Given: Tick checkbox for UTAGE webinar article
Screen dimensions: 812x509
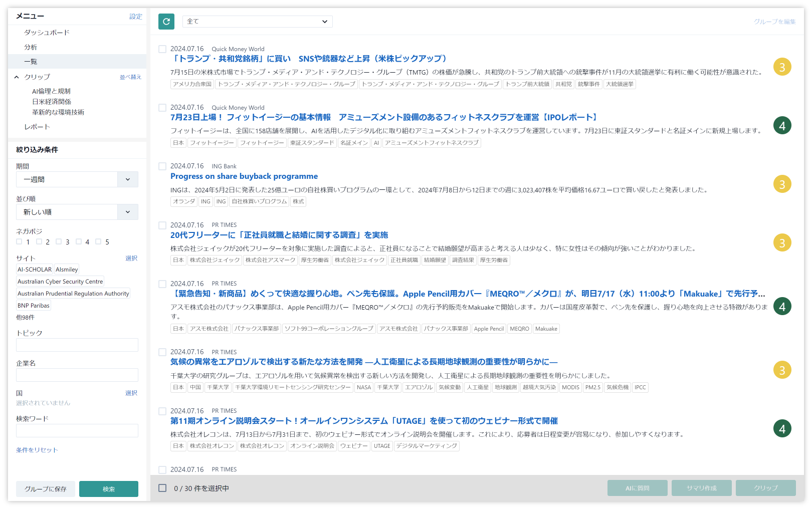Looking at the screenshot, I should (x=162, y=411).
